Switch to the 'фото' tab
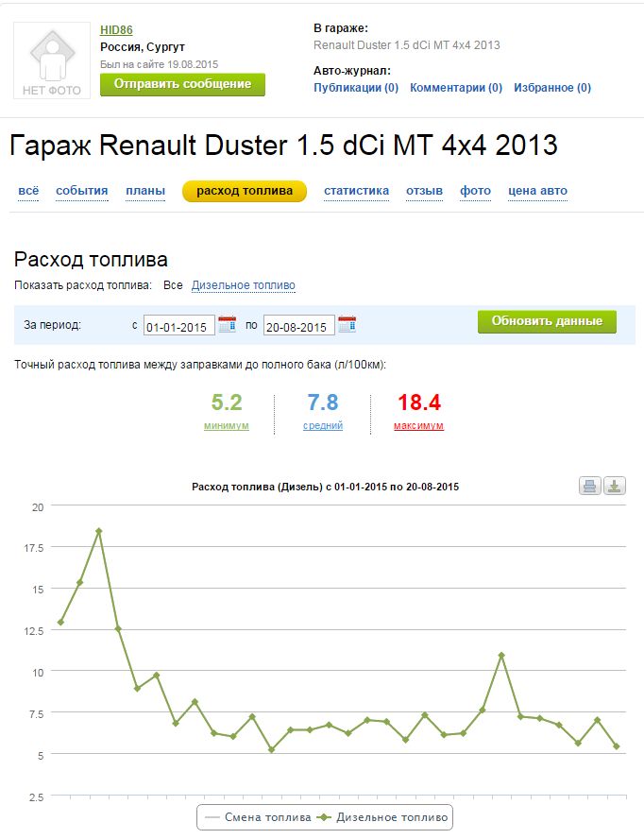Image resolution: width=644 pixels, height=839 pixels. pyautogui.click(x=476, y=191)
